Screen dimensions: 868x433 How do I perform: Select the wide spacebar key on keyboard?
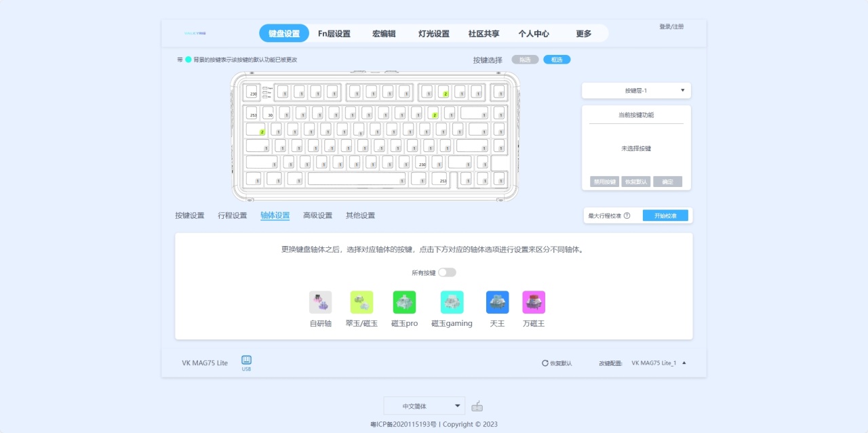[x=357, y=178]
